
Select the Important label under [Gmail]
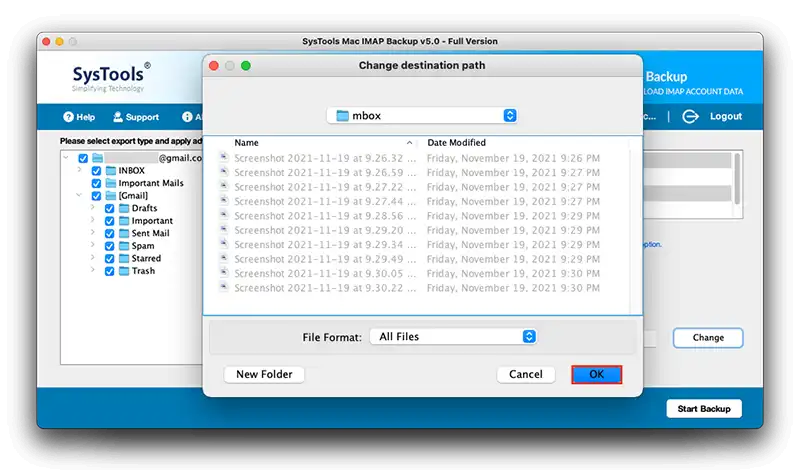coord(152,221)
